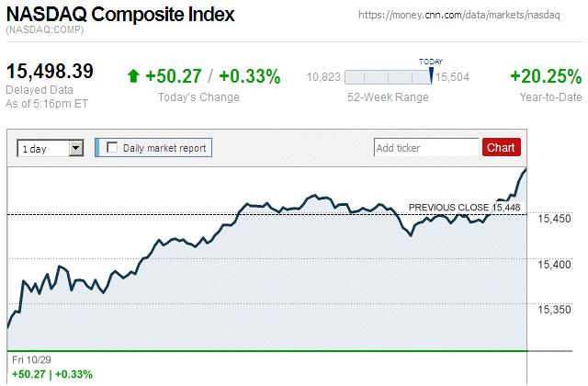Viewport: 588px width, 386px height.
Task: Click the NASDAQ Composite Index heading
Action: coord(121,16)
